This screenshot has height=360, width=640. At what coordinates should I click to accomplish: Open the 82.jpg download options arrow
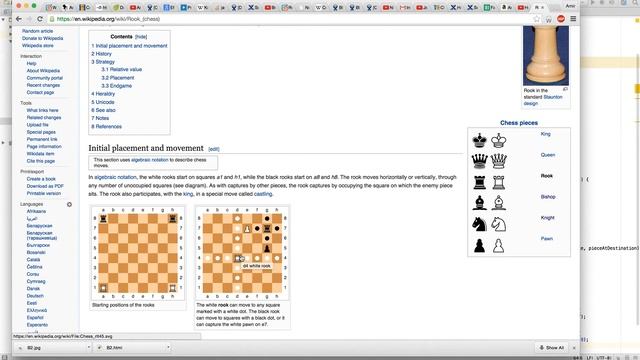click(x=89, y=348)
